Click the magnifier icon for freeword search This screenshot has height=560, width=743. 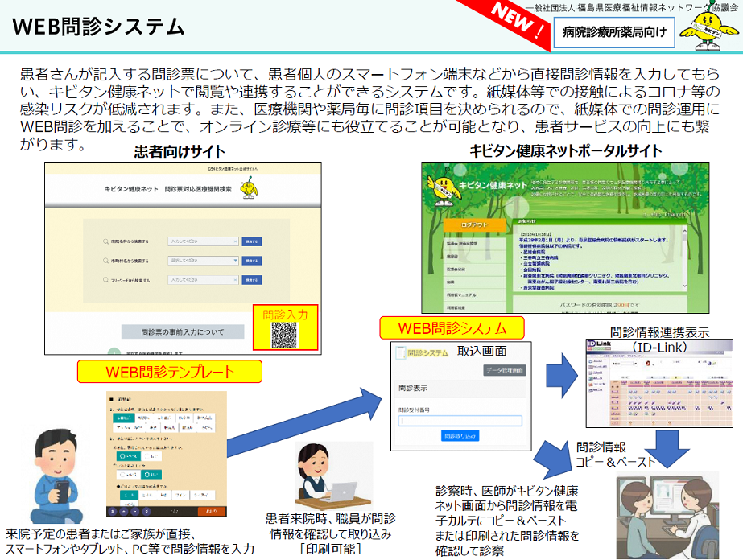(x=106, y=279)
